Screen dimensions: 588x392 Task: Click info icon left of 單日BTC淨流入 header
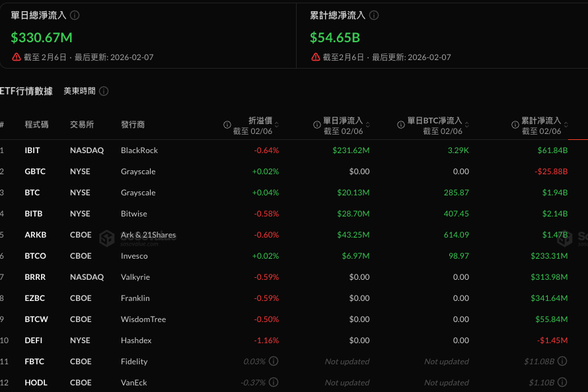401,125
